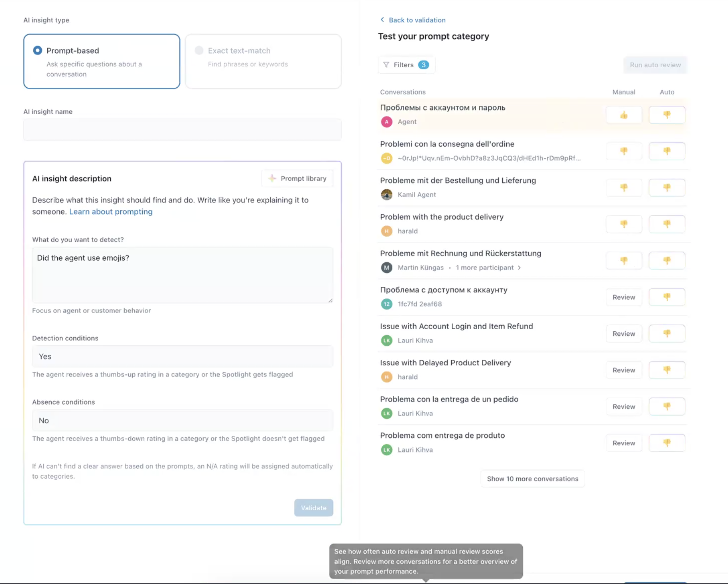Click Martin Küngas avatar icon
The height and width of the screenshot is (584, 728).
(386, 268)
